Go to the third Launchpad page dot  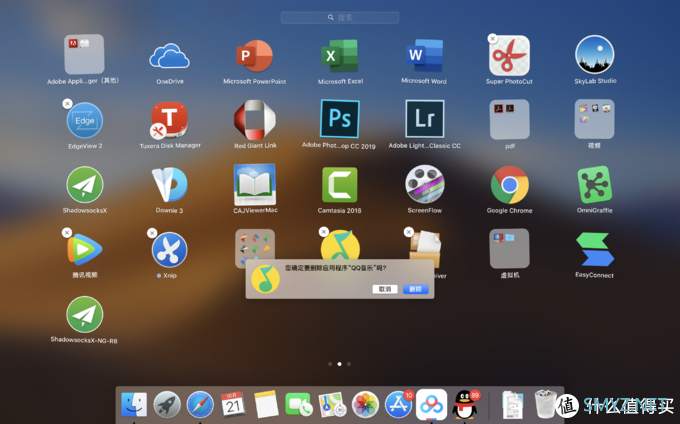[x=349, y=364]
